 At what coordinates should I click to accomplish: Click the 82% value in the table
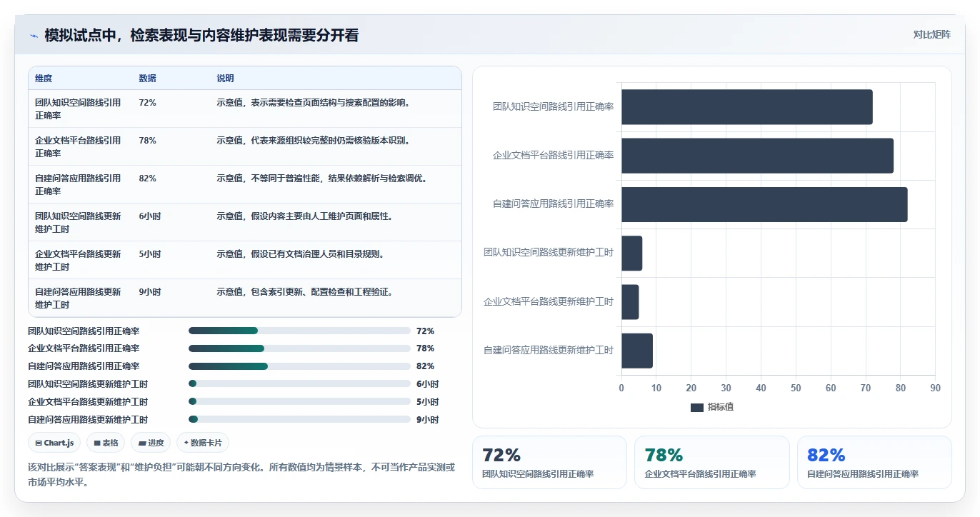(x=147, y=179)
